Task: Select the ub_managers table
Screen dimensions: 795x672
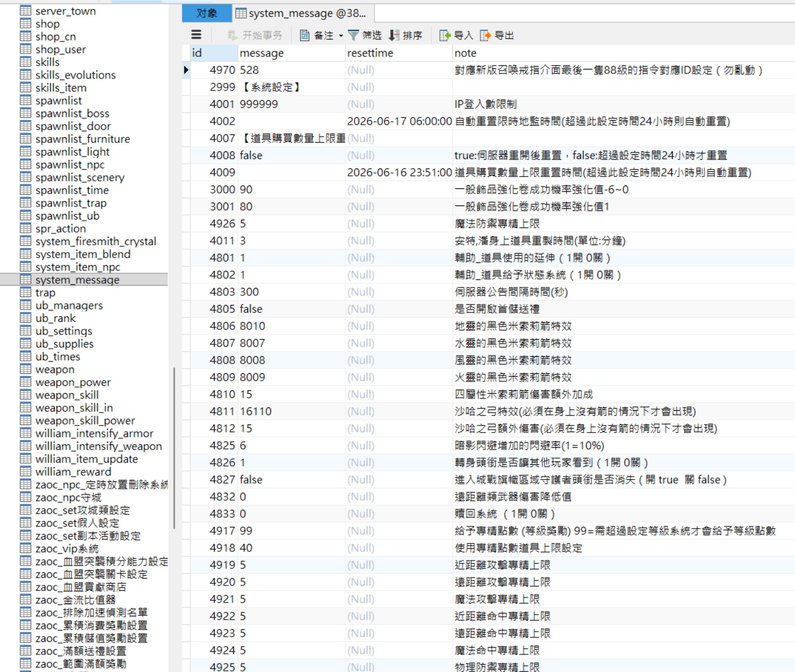Action: tap(69, 306)
